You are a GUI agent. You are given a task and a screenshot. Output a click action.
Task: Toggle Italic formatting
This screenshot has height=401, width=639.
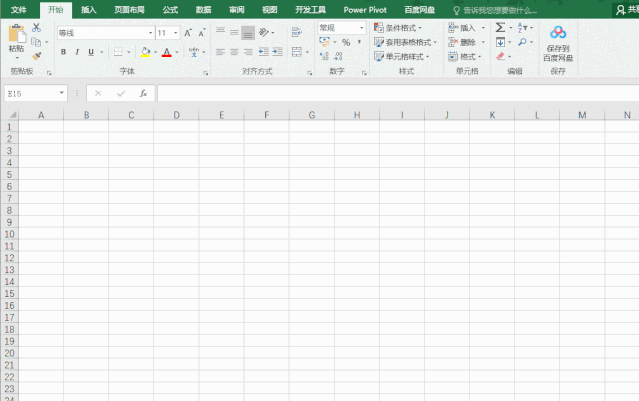[77, 52]
